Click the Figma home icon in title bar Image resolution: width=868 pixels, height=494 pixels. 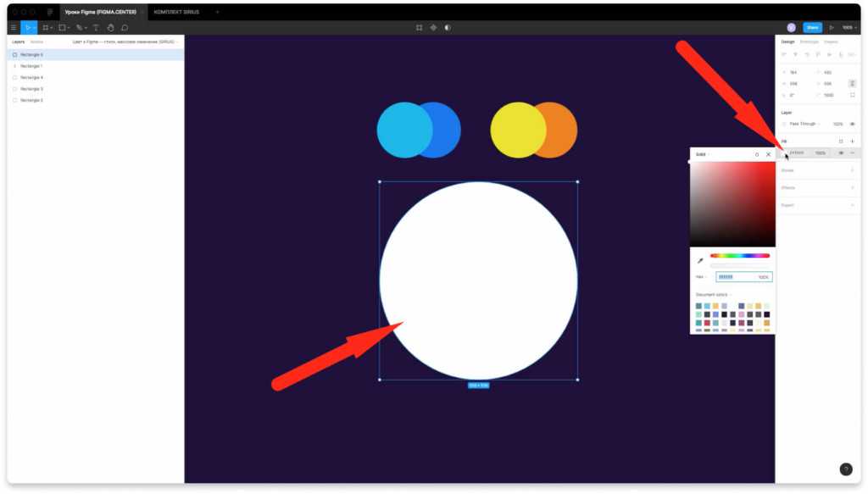(x=50, y=12)
